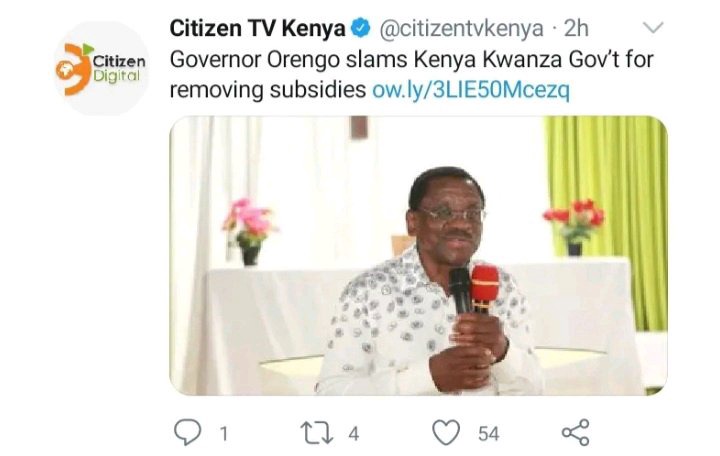Expand the tweet options chevron

click(x=653, y=28)
